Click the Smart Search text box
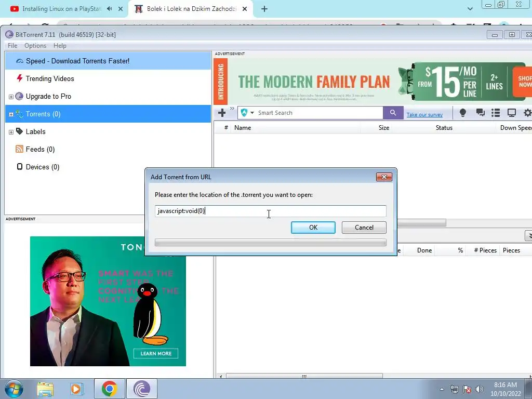Image resolution: width=532 pixels, height=399 pixels. pyautogui.click(x=319, y=113)
